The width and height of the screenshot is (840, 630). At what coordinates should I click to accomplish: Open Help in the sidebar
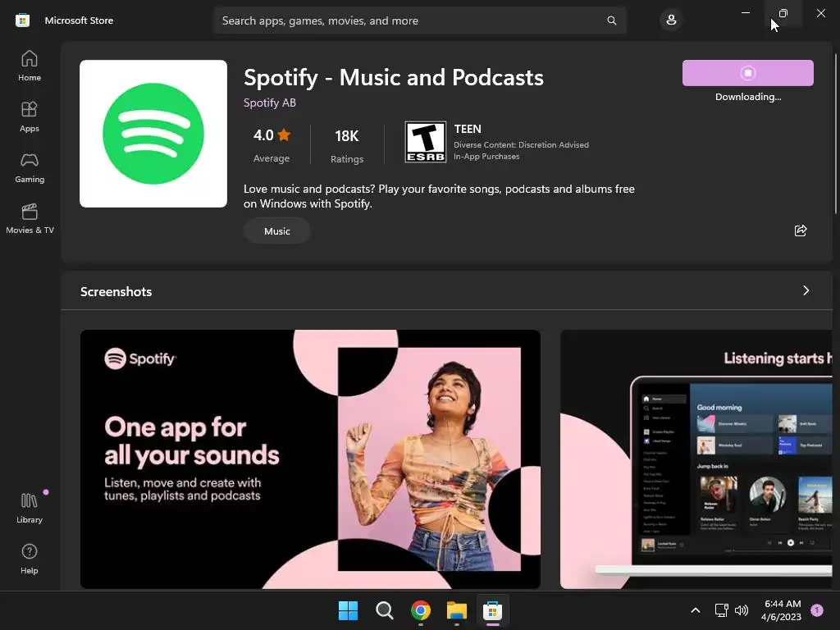click(x=30, y=559)
